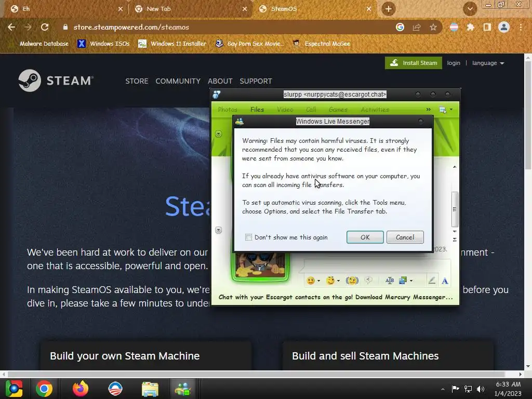Click the Google icon in address bar

[400, 27]
